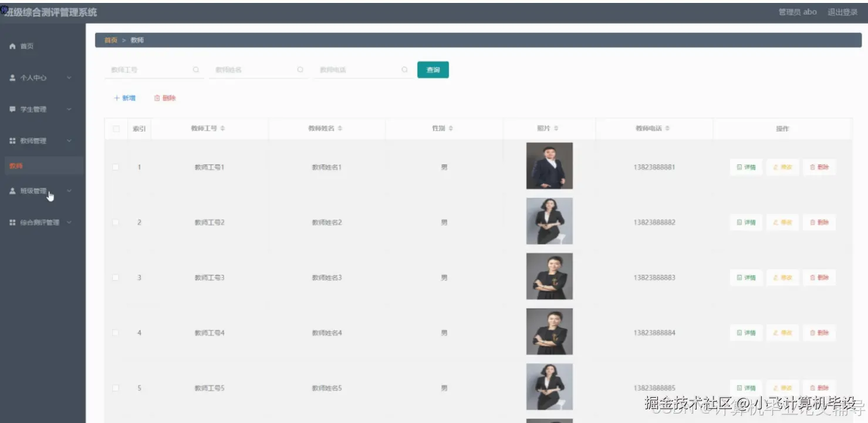Focus the 教师电话 search input

[x=363, y=70]
